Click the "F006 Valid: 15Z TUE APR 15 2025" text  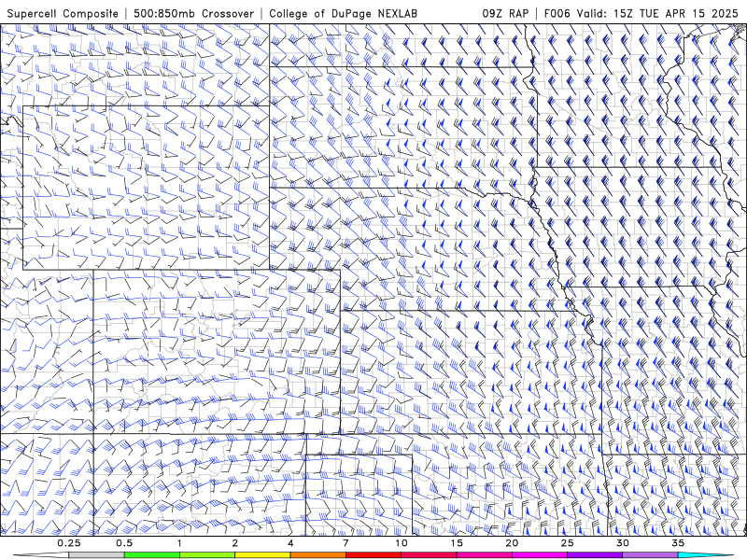[641, 13]
